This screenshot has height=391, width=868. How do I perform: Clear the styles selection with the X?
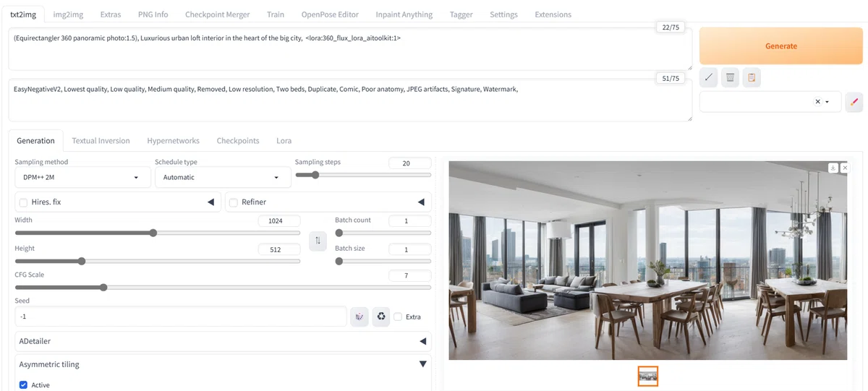[818, 102]
